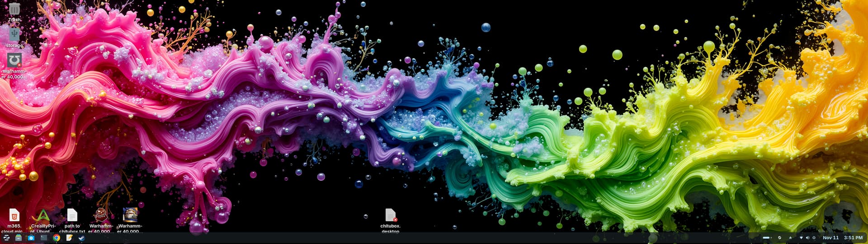Open the 'path to chitubox.txt' file
Viewport: 868px width, 244px height.
pyautogui.click(x=72, y=215)
